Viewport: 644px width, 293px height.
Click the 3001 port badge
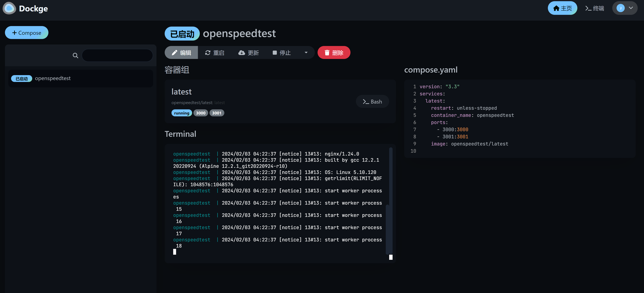tap(217, 113)
